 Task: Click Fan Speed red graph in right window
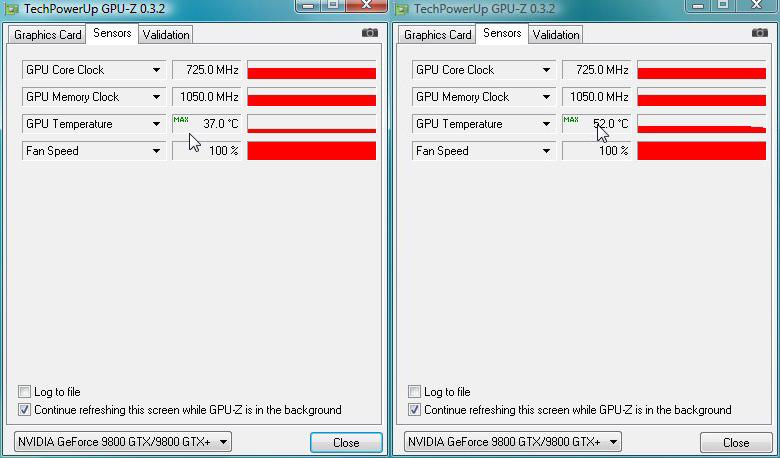point(702,151)
